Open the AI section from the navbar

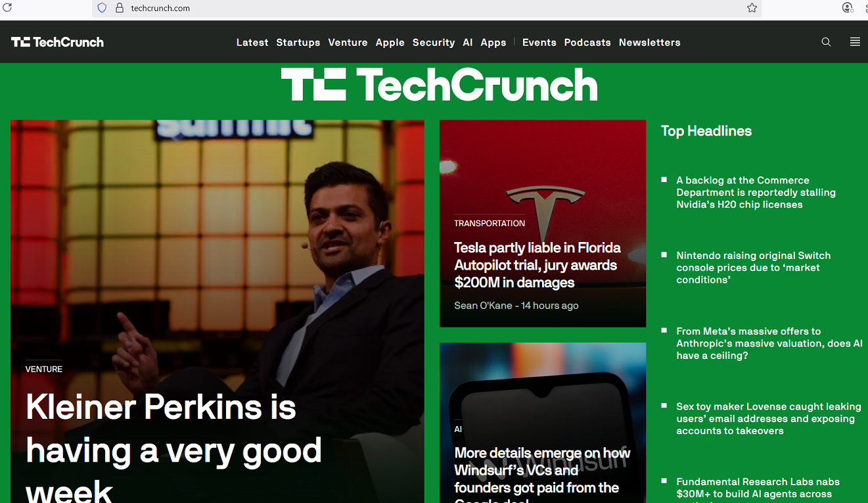[x=467, y=42]
